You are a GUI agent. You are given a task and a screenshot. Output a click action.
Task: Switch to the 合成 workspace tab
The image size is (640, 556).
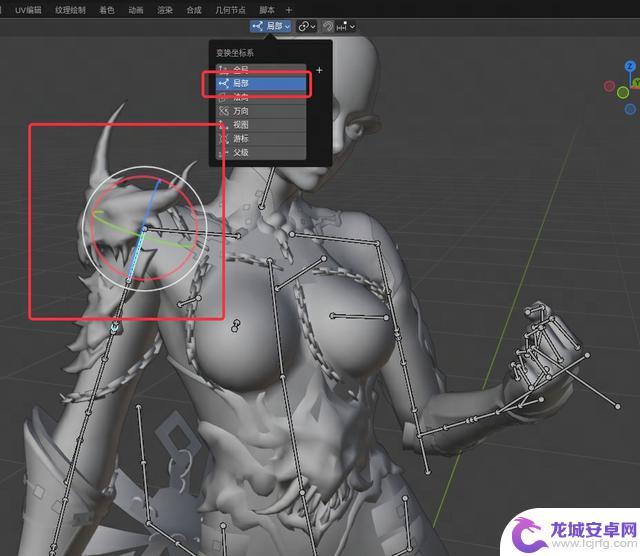click(194, 10)
